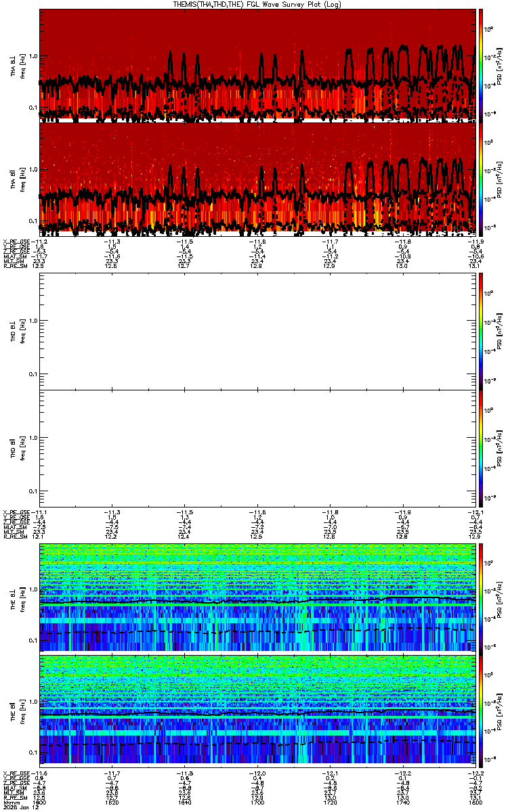Click the THE B∥ freq axis label
The image size is (508, 812).
18,710
